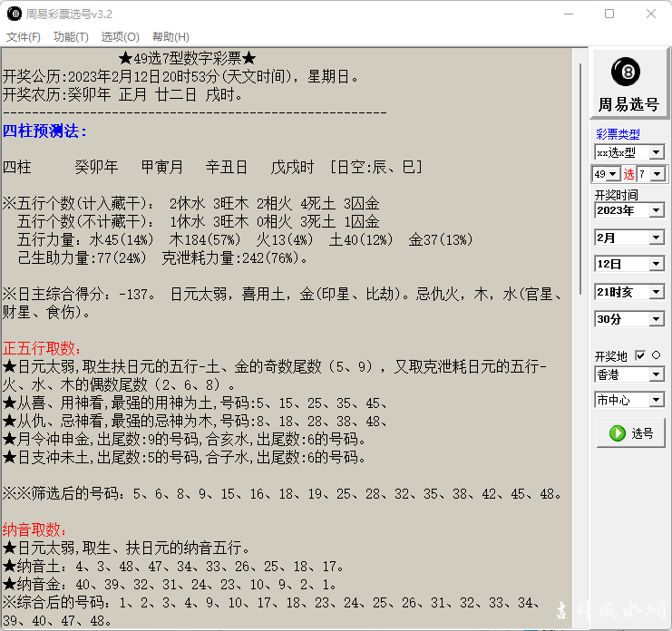Open the 帮助(H) menu
The height and width of the screenshot is (631, 672).
170,37
